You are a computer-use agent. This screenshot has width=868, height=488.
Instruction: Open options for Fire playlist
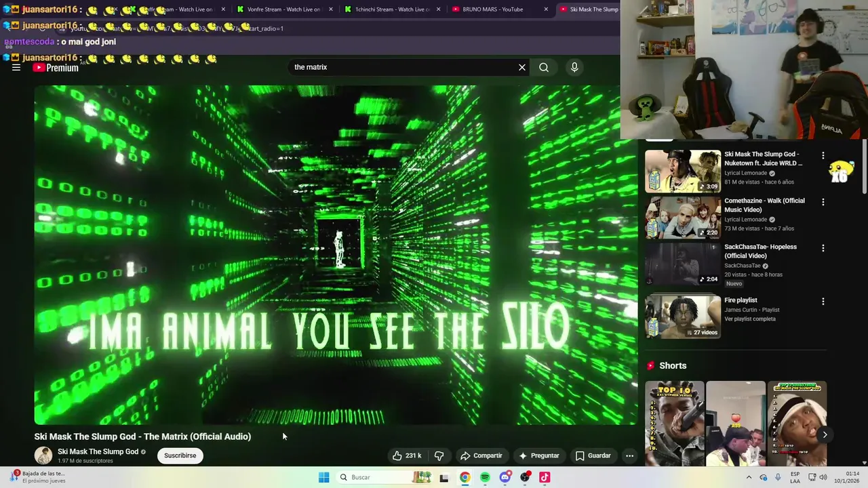[823, 301]
